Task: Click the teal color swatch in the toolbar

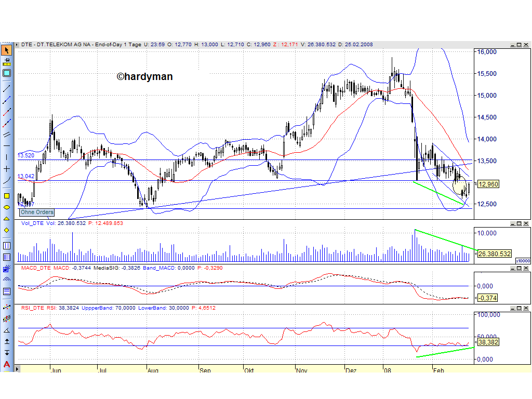Action: point(7,73)
